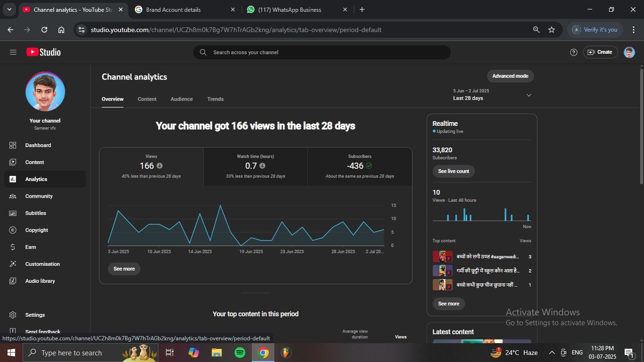
Task: Switch to the Audience tab
Action: [x=182, y=99]
